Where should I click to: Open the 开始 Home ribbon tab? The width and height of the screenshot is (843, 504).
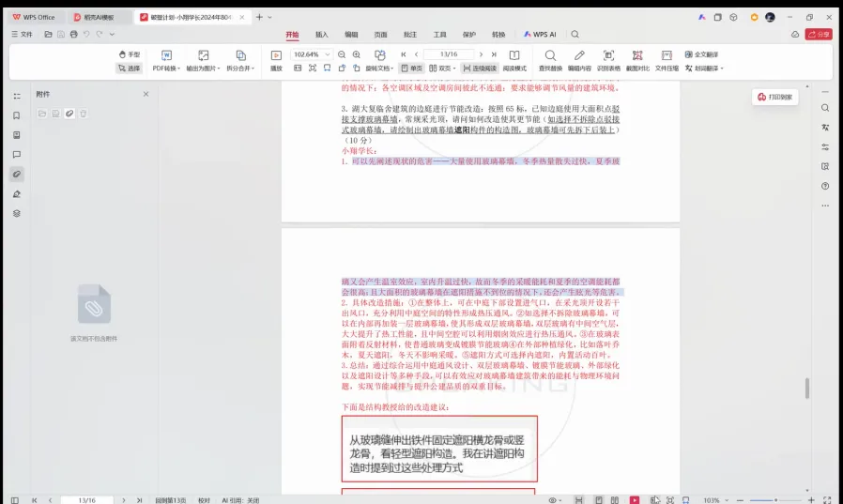click(292, 35)
